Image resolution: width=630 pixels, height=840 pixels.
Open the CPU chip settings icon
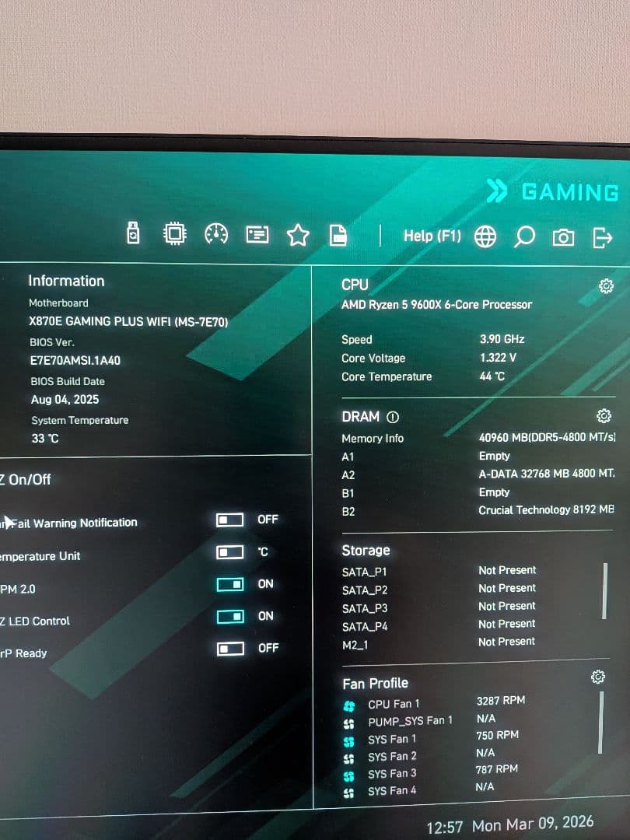175,234
